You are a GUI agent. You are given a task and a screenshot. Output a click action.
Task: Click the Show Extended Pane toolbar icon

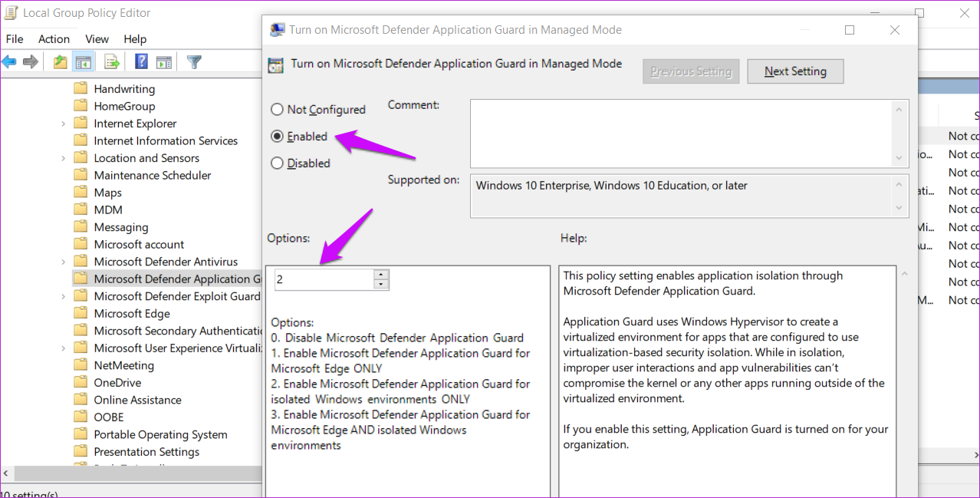(163, 61)
